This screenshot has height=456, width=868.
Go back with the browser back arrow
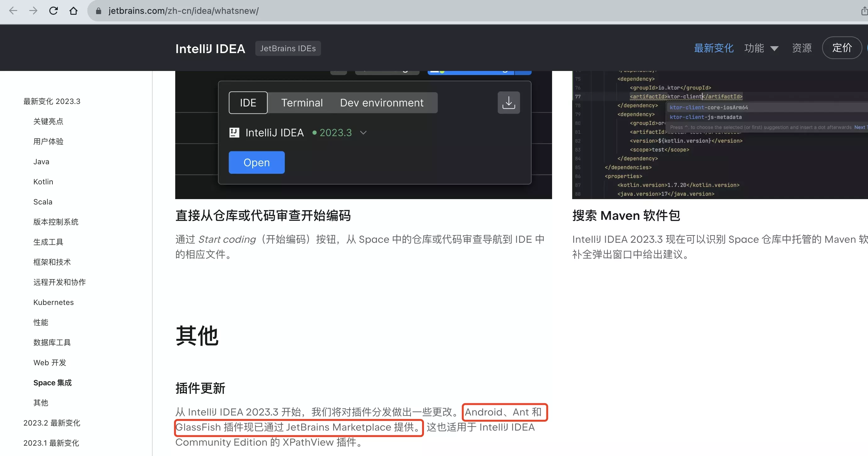click(13, 11)
